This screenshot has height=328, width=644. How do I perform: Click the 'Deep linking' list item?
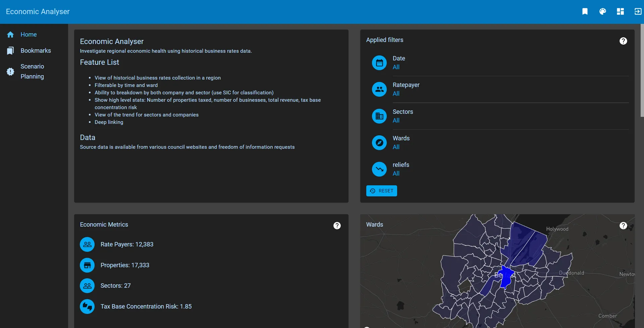109,122
